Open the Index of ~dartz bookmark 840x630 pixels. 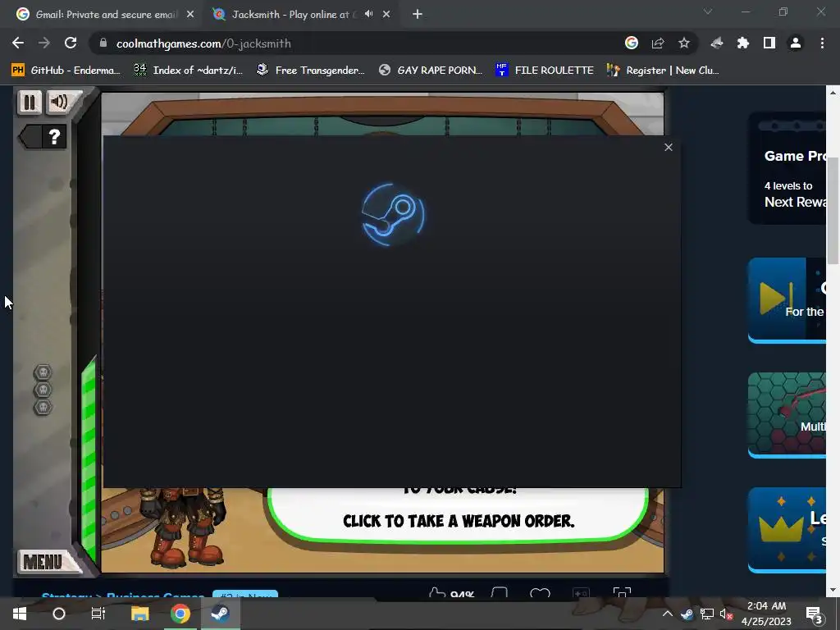(188, 71)
